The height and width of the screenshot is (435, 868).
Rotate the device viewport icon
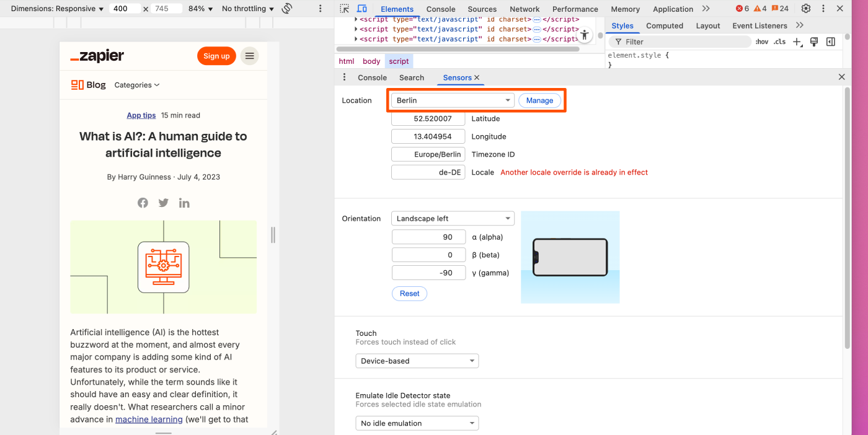click(286, 9)
